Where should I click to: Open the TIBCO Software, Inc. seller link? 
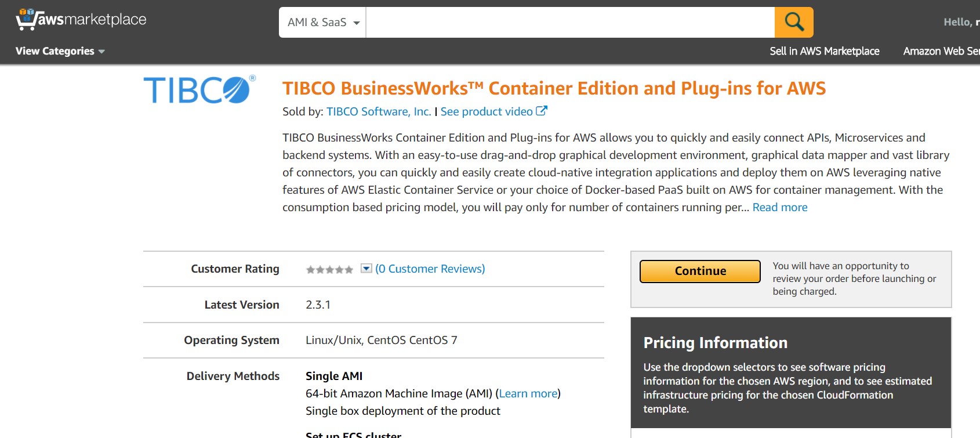coord(379,111)
